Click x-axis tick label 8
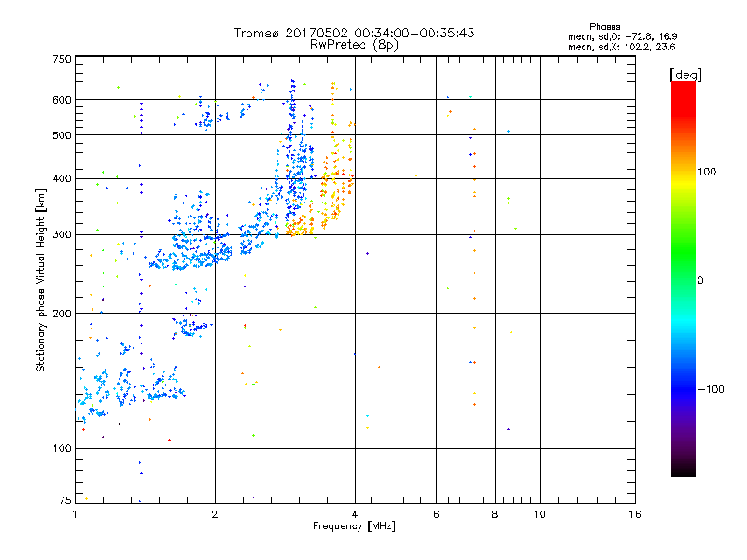Image resolution: width=747 pixels, height=560 pixels. pos(495,514)
